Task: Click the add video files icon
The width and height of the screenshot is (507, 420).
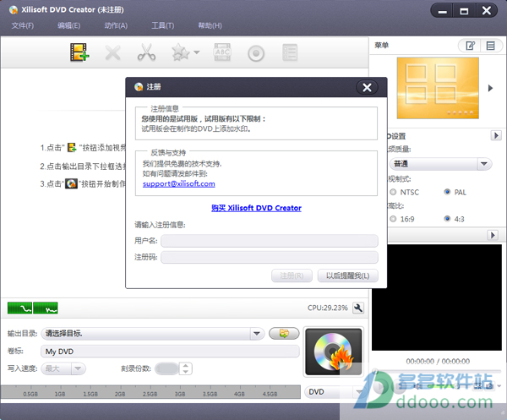Action: (79, 52)
